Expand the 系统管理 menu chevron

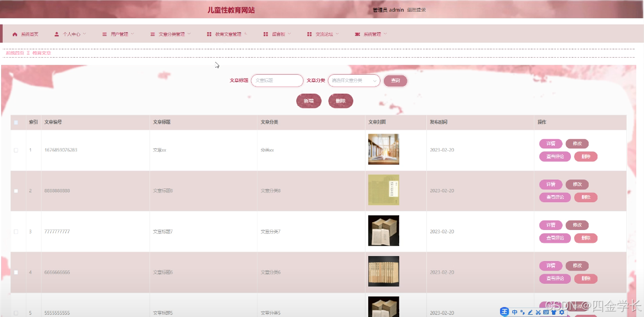coord(385,34)
